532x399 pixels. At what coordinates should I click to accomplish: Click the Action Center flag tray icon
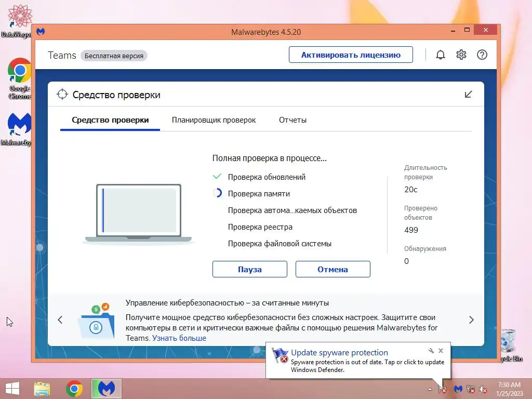443,389
